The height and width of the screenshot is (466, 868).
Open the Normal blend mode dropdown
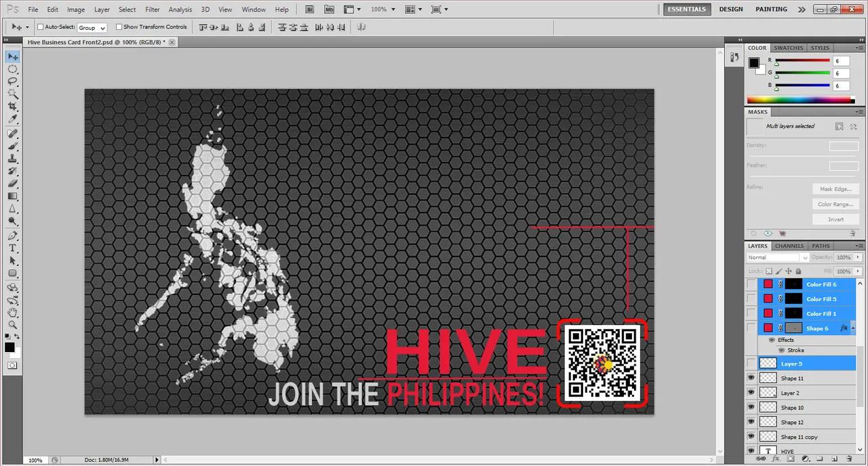pos(778,258)
